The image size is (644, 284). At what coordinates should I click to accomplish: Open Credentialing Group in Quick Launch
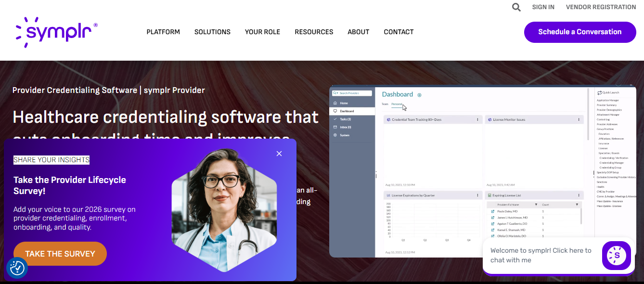tap(610, 168)
